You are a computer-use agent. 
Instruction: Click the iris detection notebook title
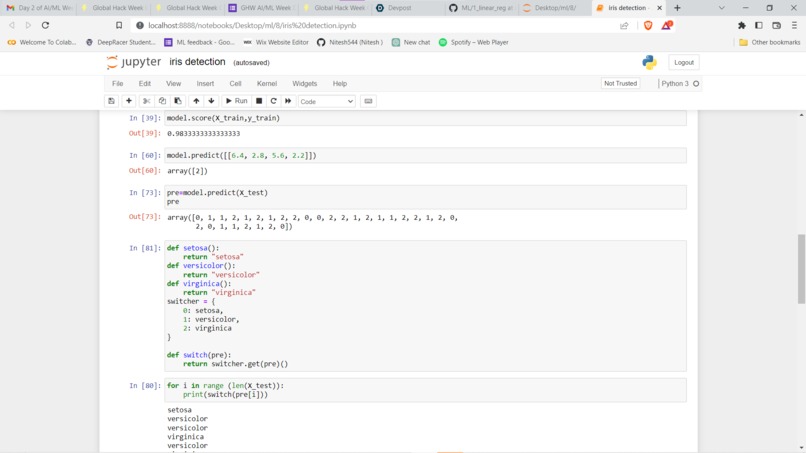(x=197, y=62)
